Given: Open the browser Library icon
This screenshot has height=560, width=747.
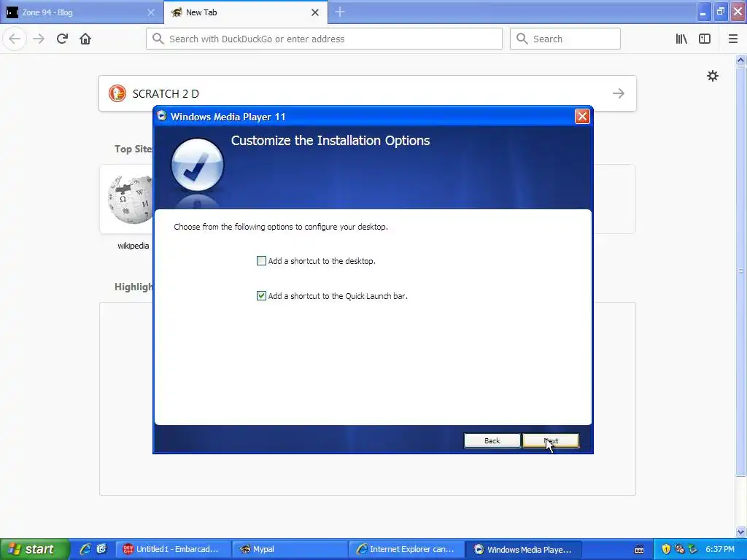Looking at the screenshot, I should pyautogui.click(x=681, y=39).
